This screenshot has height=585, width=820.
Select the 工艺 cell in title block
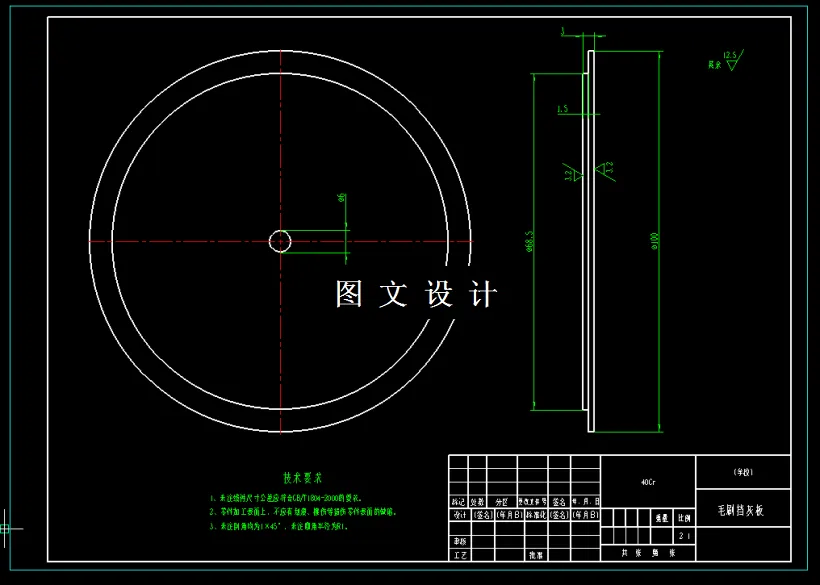click(460, 555)
